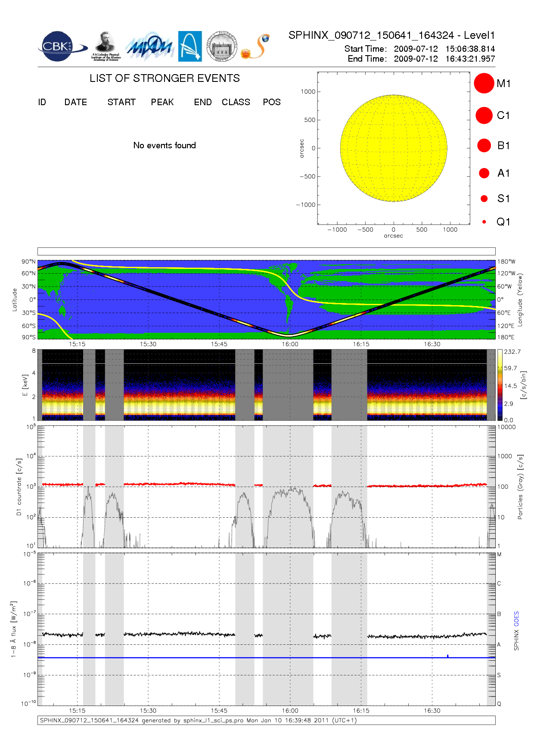Click the B1 red legend circle
Viewport: 534px width, 756px height.
tap(484, 145)
